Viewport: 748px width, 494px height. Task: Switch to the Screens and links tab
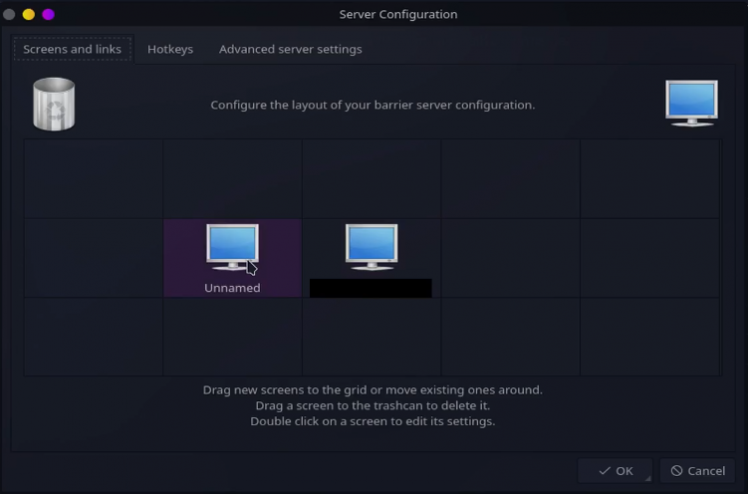[73, 49]
